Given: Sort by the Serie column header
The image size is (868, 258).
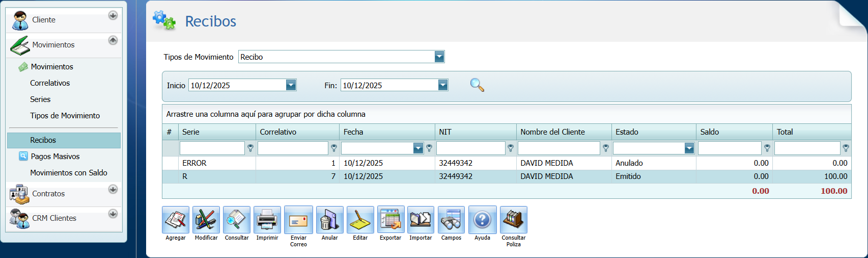Looking at the screenshot, I should [x=217, y=132].
